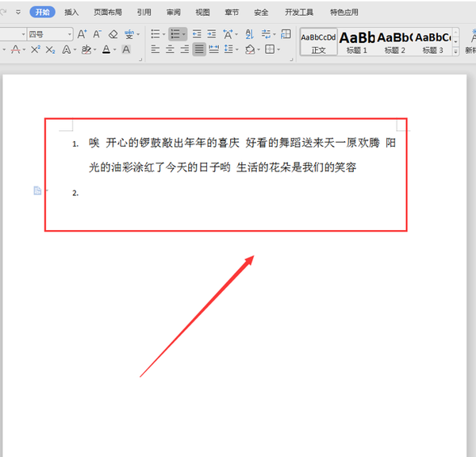Screen dimensions: 476x457
Task: Increase paragraph indent
Action: 212,34
